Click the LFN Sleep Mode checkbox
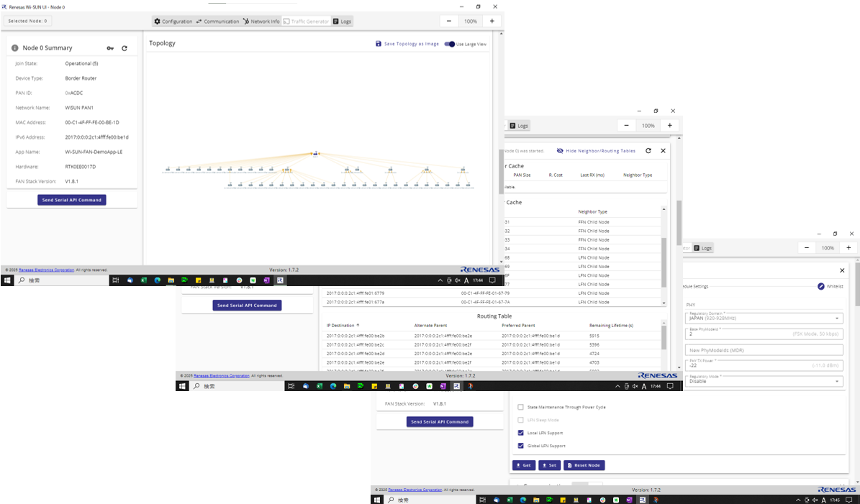860x504 pixels. click(x=520, y=420)
